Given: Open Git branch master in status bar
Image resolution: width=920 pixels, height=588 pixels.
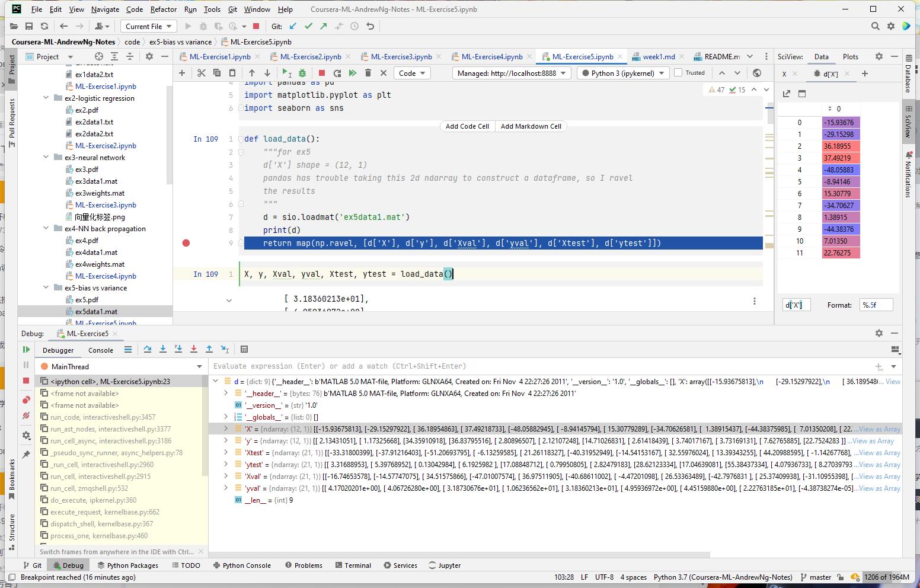Looking at the screenshot, I should tap(816, 577).
